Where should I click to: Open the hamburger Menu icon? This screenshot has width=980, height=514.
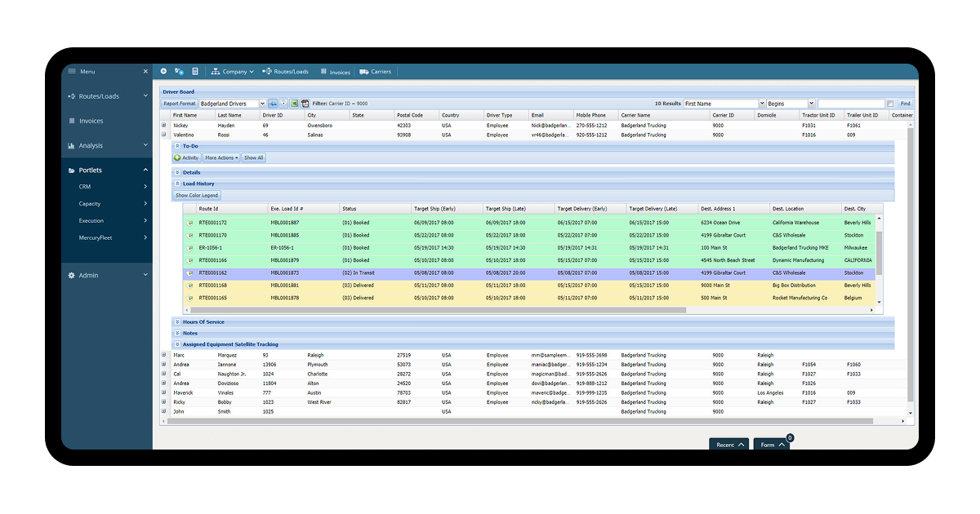point(72,72)
